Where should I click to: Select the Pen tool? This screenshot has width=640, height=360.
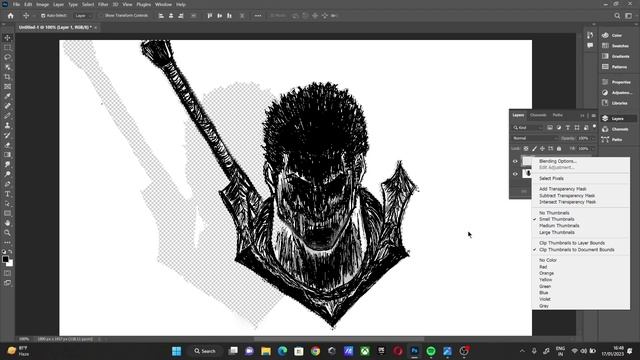(x=7, y=184)
